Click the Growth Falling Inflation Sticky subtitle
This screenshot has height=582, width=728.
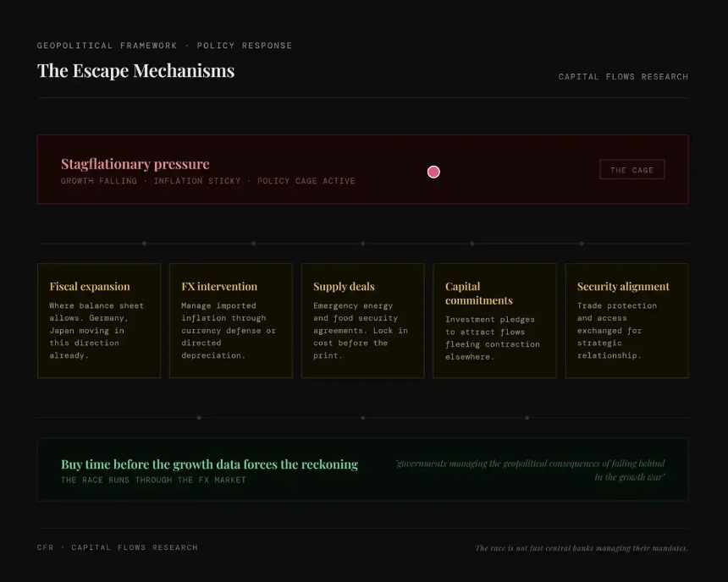tap(207, 181)
